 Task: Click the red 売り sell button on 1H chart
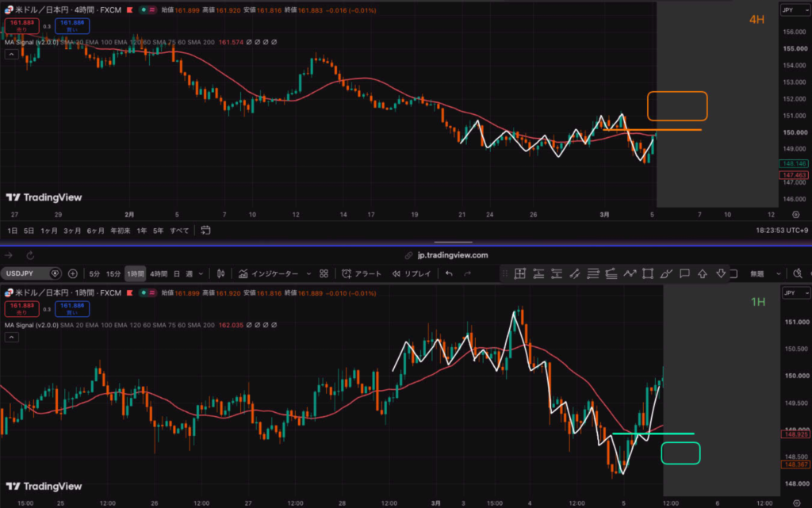[21, 309]
